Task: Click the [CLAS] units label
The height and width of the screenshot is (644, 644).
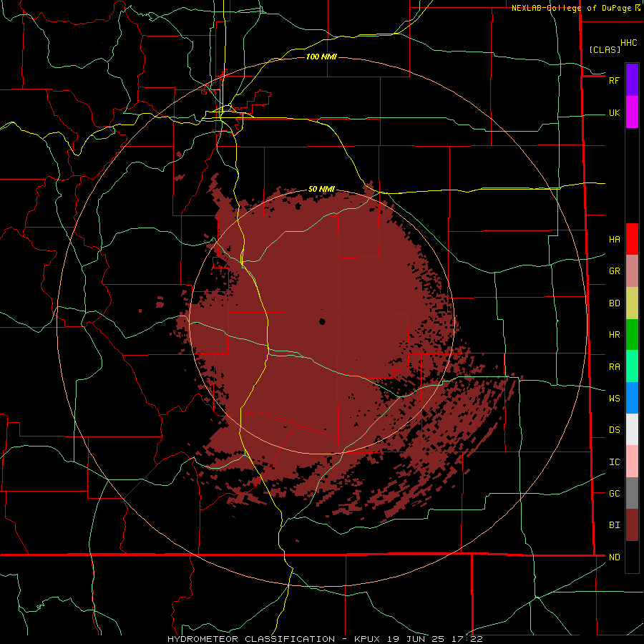Action: [x=605, y=49]
